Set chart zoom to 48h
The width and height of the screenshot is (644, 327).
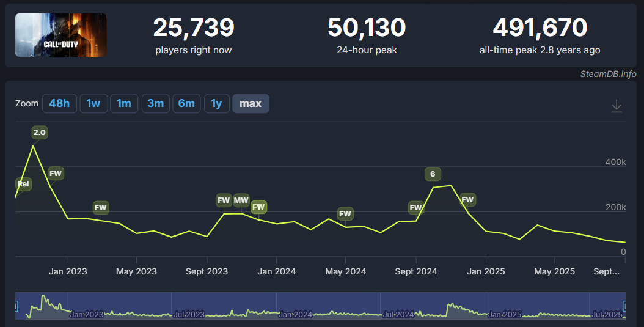point(59,103)
